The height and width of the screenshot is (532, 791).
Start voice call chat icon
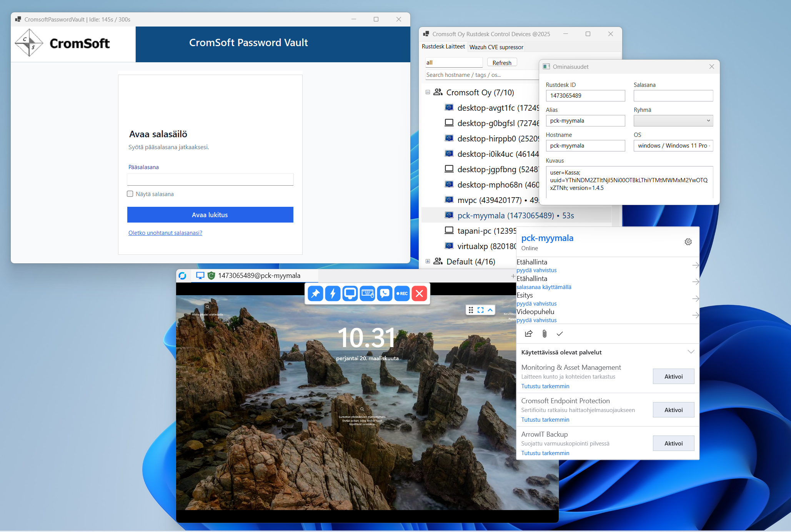[385, 294]
